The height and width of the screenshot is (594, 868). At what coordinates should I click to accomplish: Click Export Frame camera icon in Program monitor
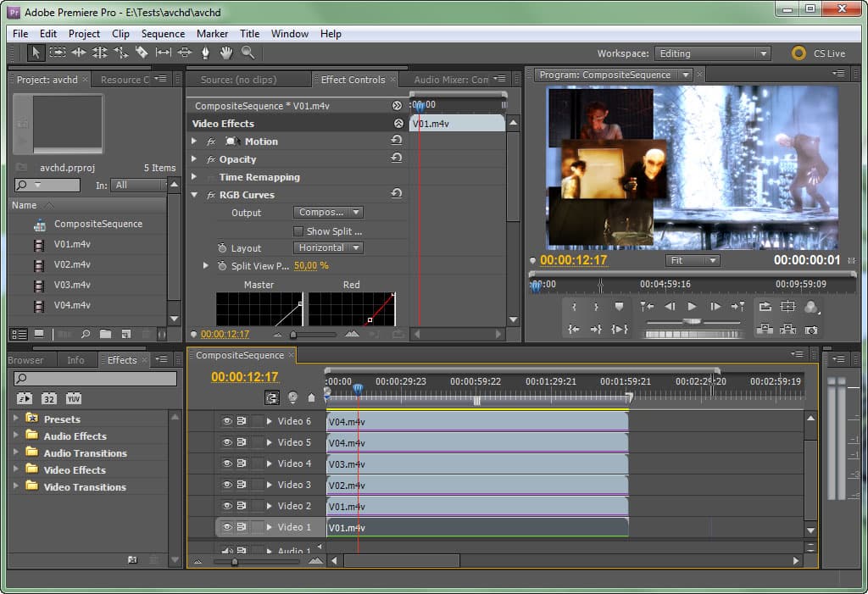pos(811,330)
